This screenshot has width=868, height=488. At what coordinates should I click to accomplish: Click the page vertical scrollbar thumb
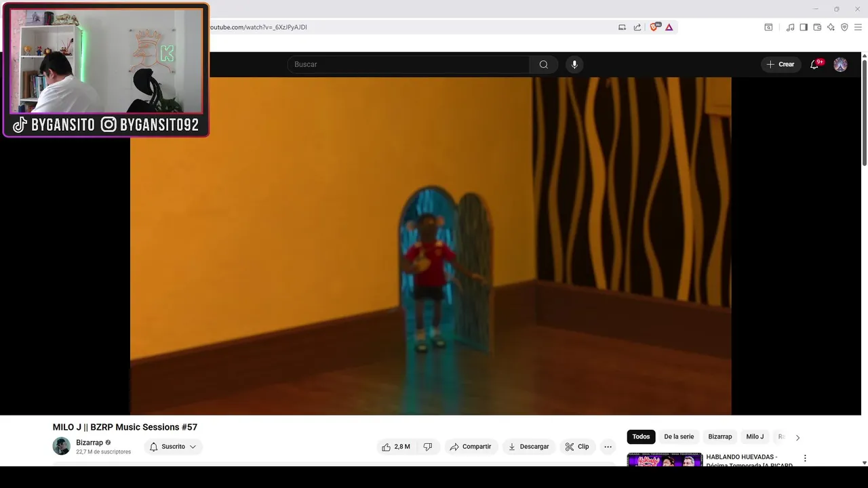click(865, 112)
